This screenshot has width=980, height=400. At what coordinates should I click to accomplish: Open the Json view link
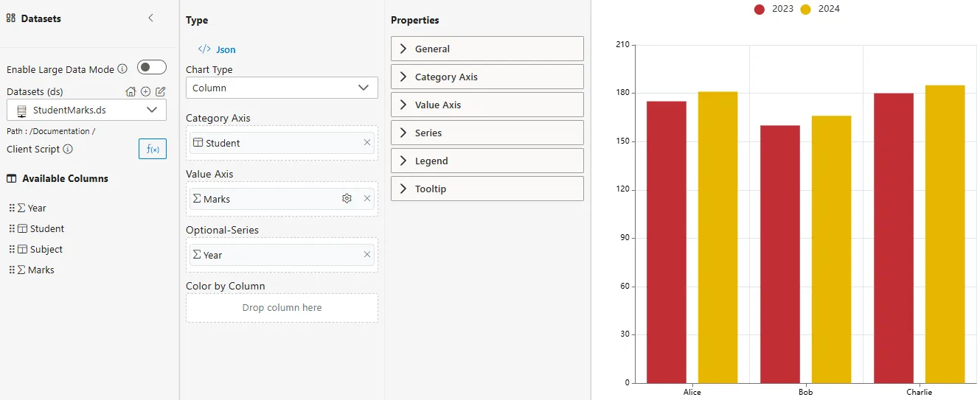click(218, 49)
